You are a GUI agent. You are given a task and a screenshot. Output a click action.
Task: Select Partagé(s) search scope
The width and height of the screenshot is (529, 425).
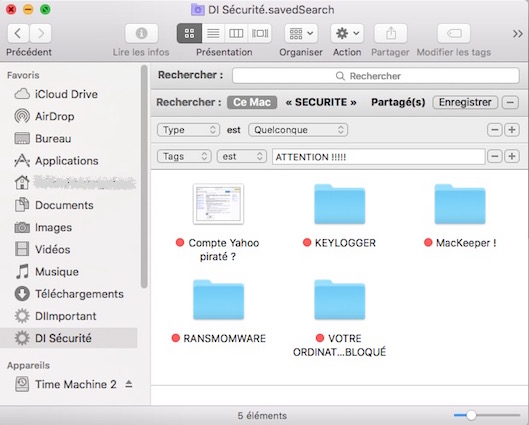coord(398,102)
